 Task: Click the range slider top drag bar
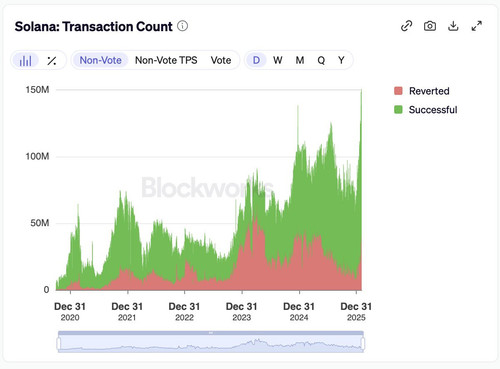(x=211, y=333)
